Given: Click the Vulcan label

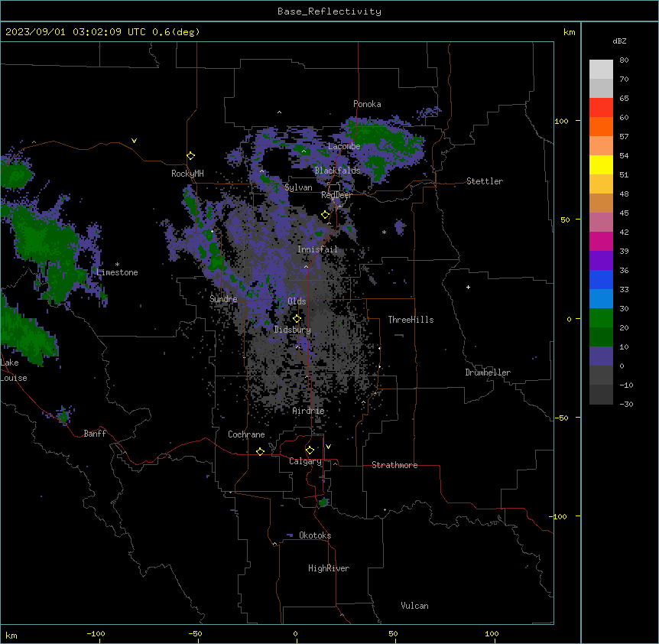Looking at the screenshot, I should pos(415,606).
